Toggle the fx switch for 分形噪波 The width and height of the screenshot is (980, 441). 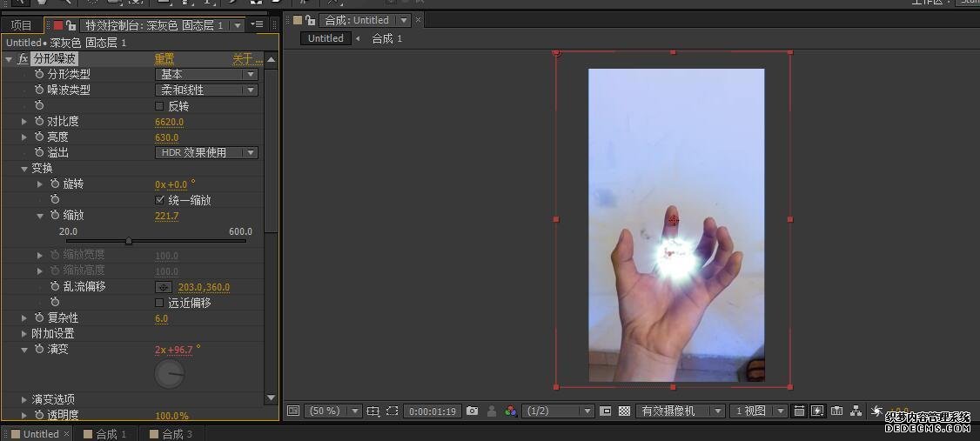(23, 59)
